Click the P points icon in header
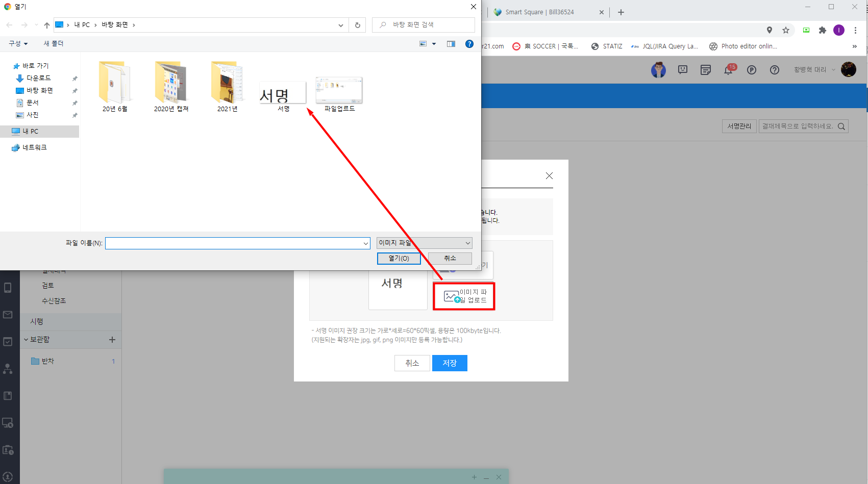Viewport: 868px width, 484px height. (x=751, y=70)
